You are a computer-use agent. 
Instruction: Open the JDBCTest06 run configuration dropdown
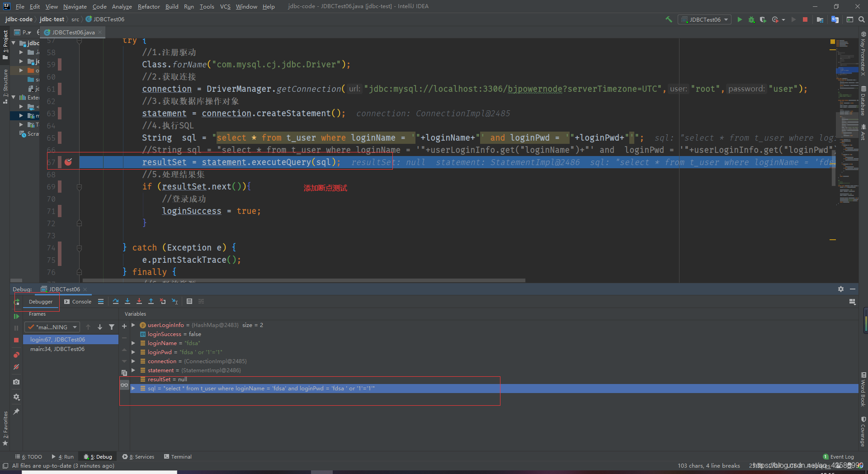tap(704, 19)
